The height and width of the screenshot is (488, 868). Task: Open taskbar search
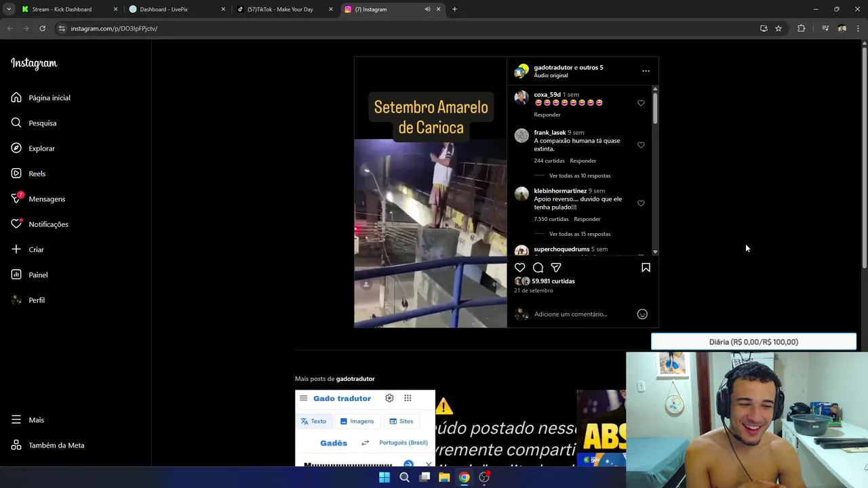pos(404,477)
